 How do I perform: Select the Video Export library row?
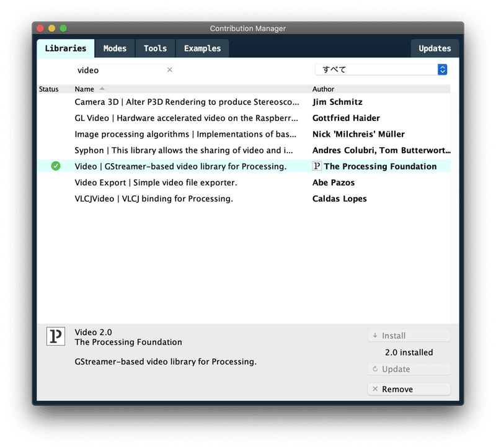point(244,182)
